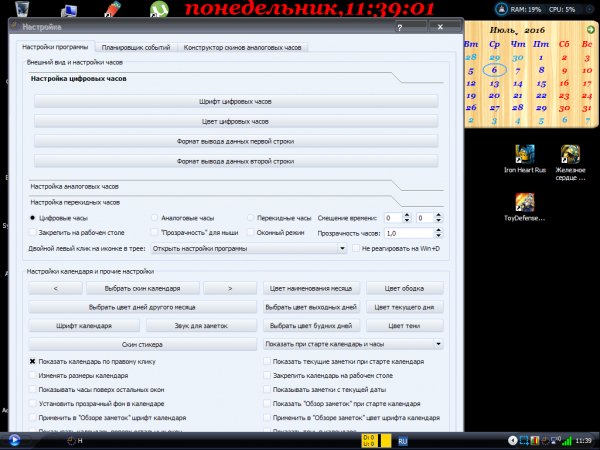This screenshot has width=600, height=450.
Task: Launch the uTorrent desktop shortcut
Action: click(159, 9)
